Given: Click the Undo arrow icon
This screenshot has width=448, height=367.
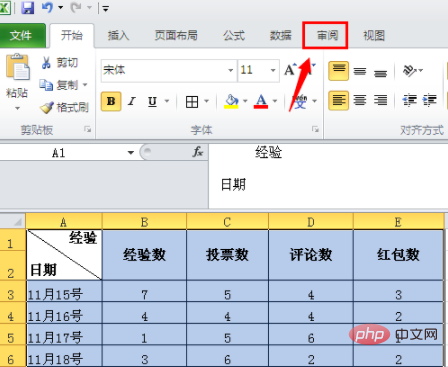Looking at the screenshot, I should coord(47,7).
